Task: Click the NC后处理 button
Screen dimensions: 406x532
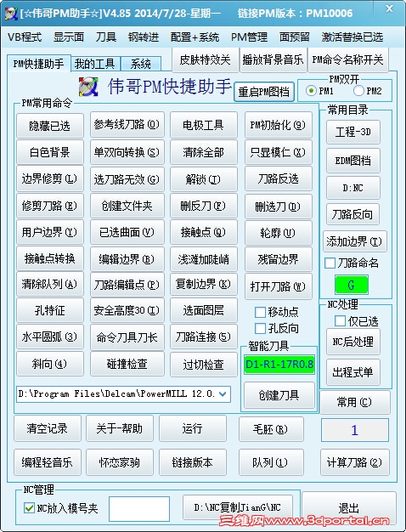Action: 353,342
